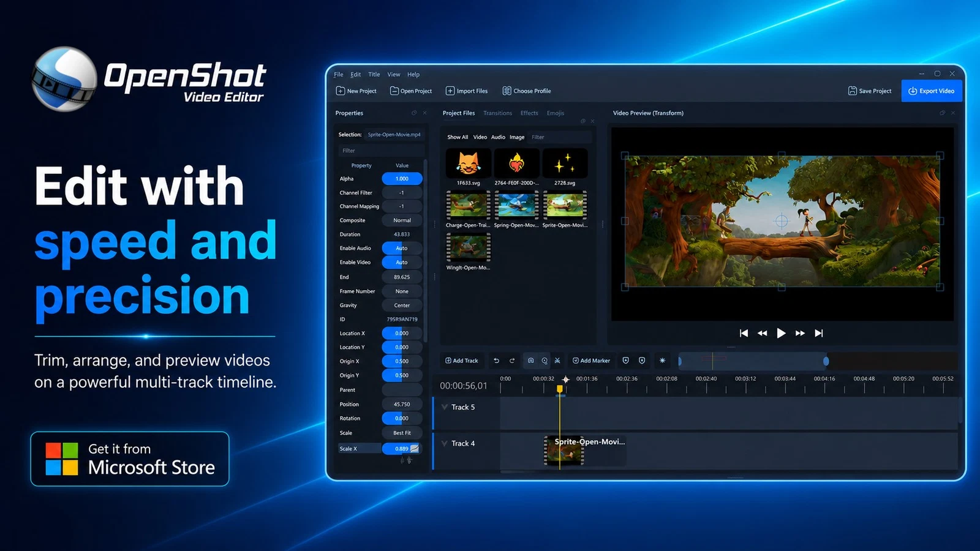980x551 pixels.
Task: Click New Project in toolbar
Action: 356,91
